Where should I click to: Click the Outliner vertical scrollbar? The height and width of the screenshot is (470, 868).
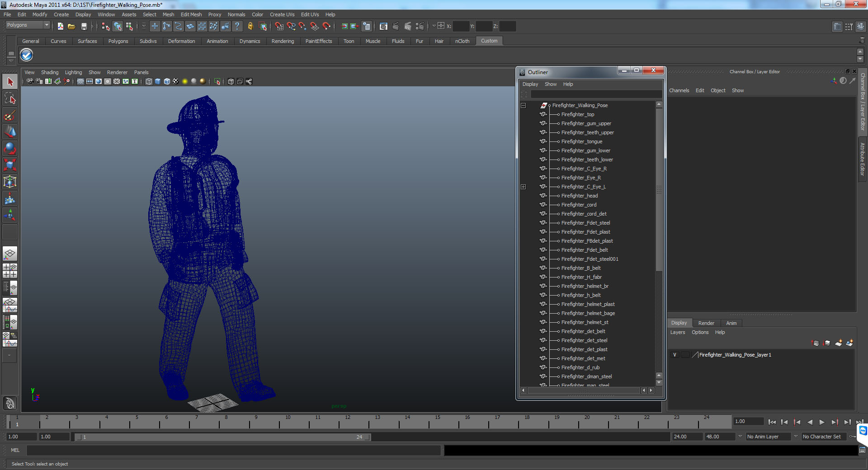point(659,190)
